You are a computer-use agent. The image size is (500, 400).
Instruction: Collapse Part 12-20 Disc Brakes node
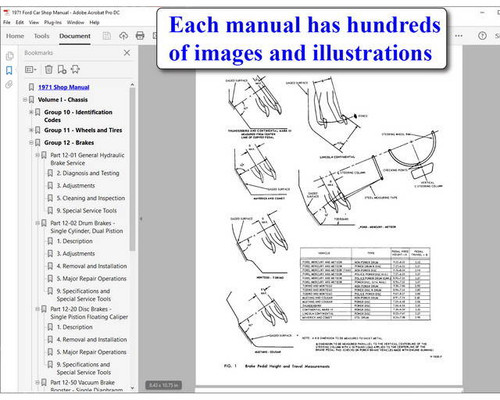pyautogui.click(x=37, y=309)
